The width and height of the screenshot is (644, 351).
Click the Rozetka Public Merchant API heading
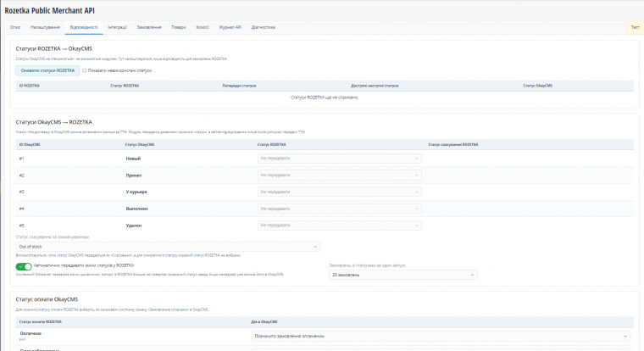(50, 11)
